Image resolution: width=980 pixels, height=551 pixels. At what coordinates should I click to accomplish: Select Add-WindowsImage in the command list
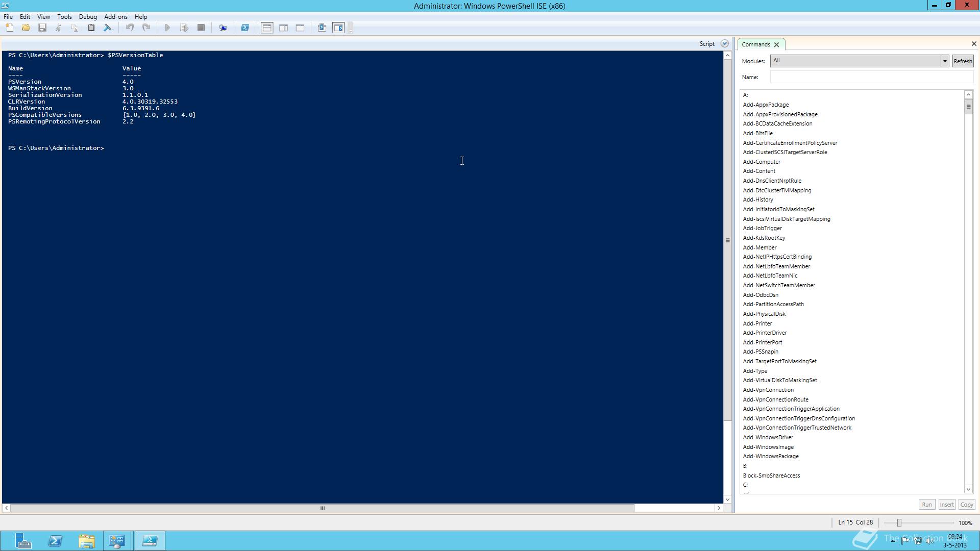pyautogui.click(x=768, y=447)
